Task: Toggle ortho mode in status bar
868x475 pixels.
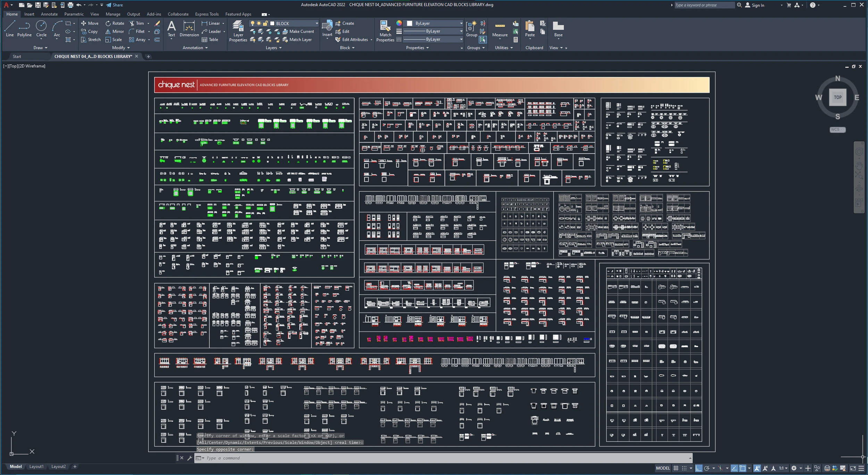Action: pos(698,468)
